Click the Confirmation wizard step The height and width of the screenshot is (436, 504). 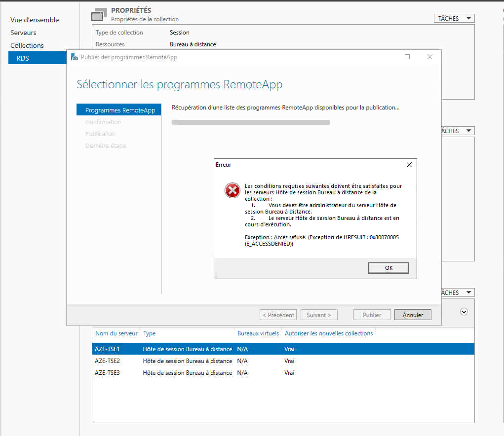click(104, 122)
